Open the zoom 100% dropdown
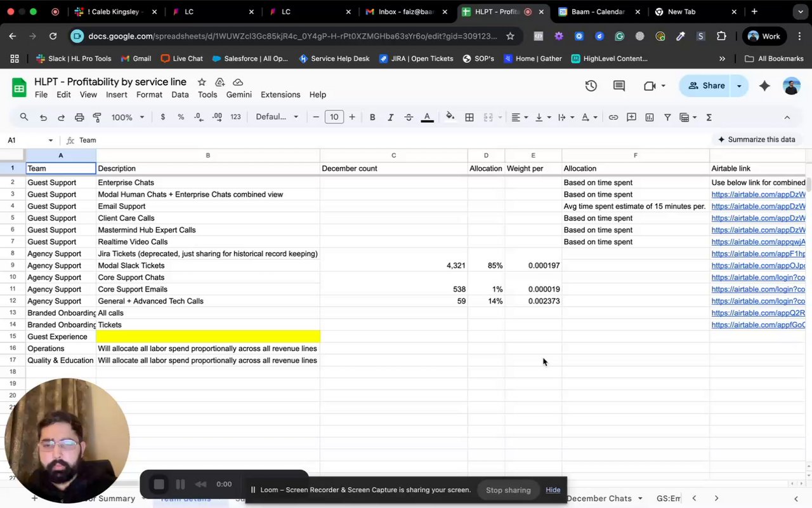 128,117
